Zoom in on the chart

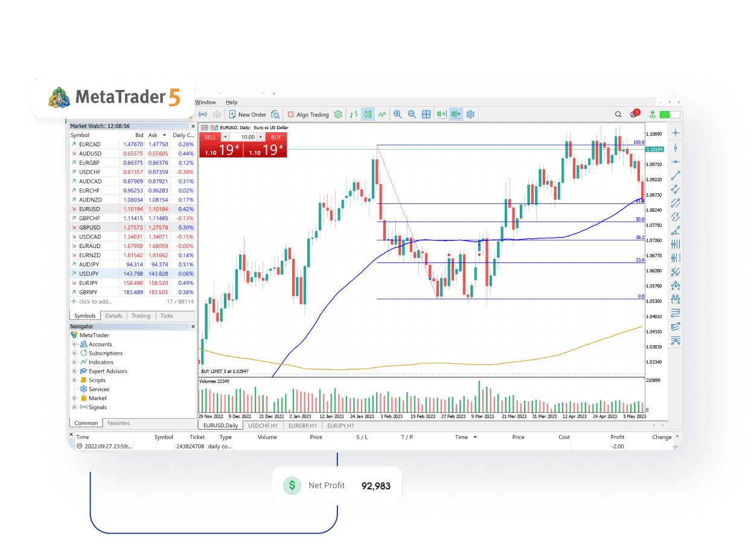(x=397, y=114)
